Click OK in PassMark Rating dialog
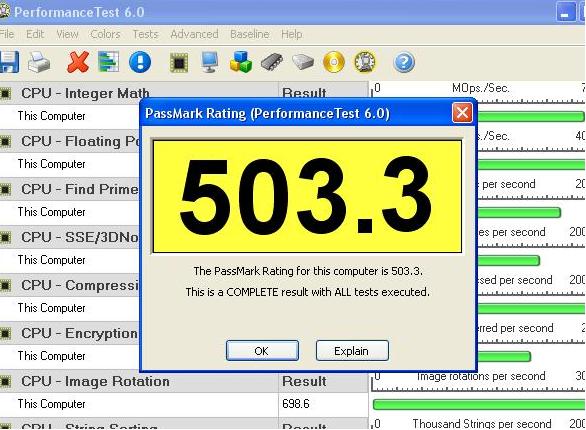The image size is (586, 430). click(262, 351)
